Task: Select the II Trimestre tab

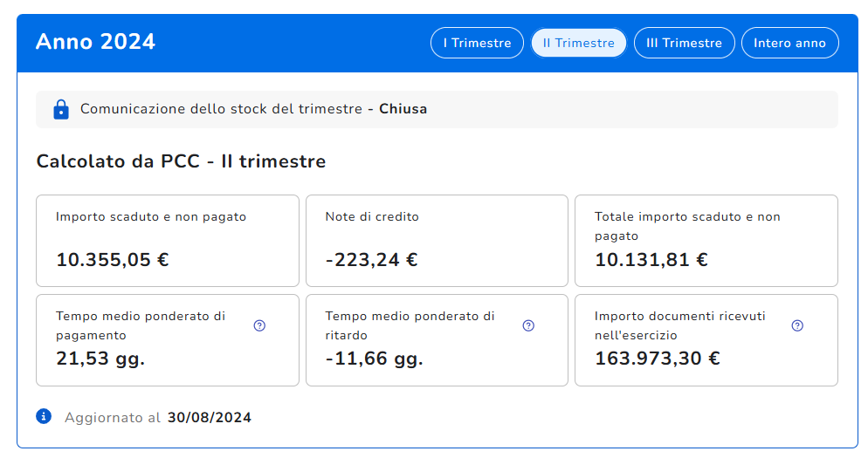Action: point(579,43)
